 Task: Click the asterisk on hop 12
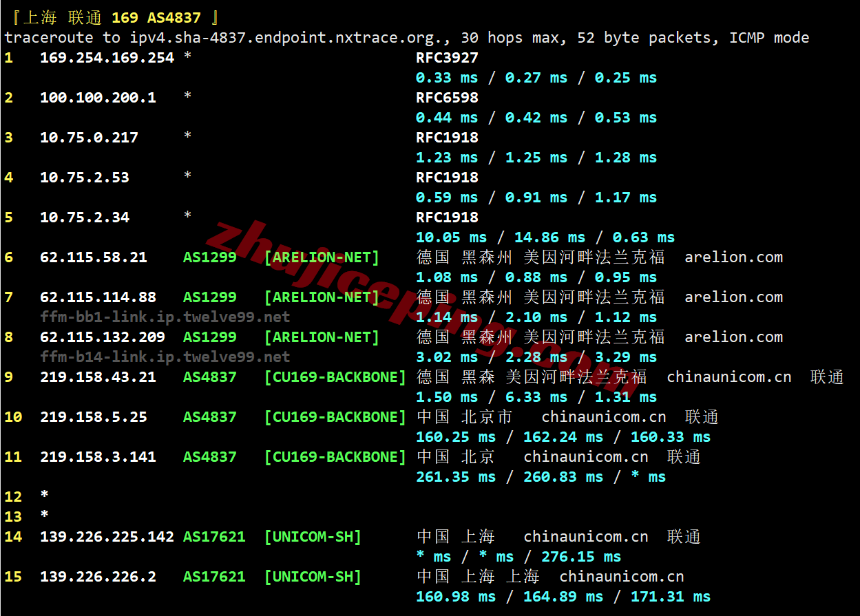click(45, 496)
